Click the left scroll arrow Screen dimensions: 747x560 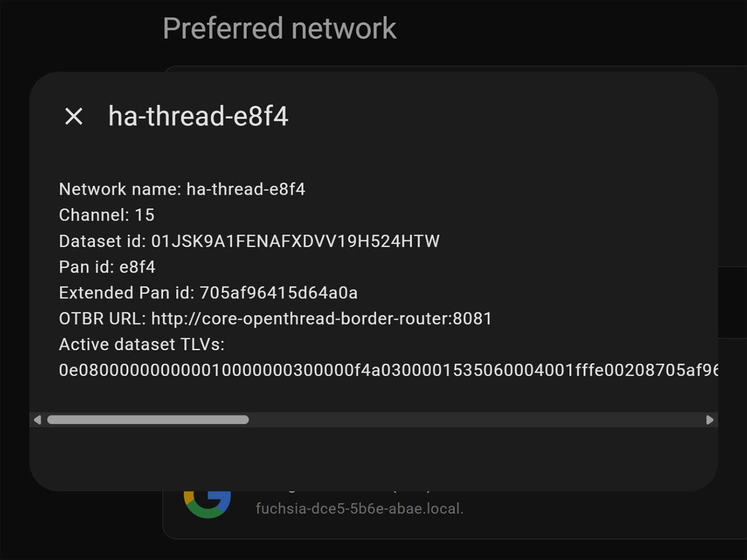(x=37, y=420)
